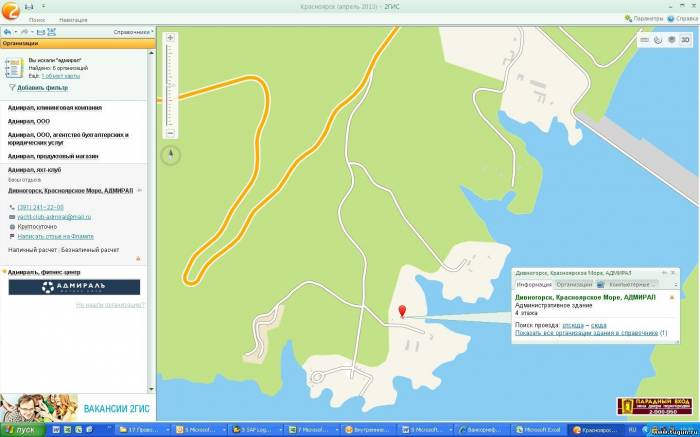The width and height of the screenshot is (700, 437).
Task: Open the 2GIS orange application menu button
Action: 10,11
